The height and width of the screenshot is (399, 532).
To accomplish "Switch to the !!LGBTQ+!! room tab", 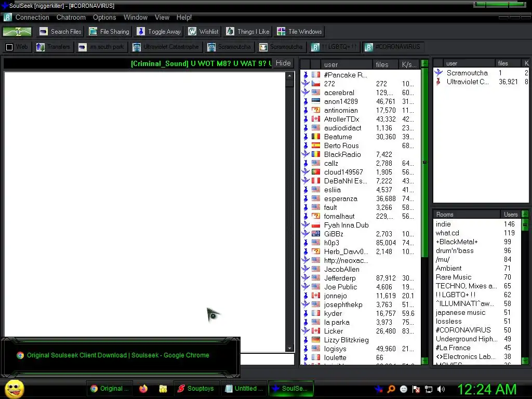I will coord(335,47).
